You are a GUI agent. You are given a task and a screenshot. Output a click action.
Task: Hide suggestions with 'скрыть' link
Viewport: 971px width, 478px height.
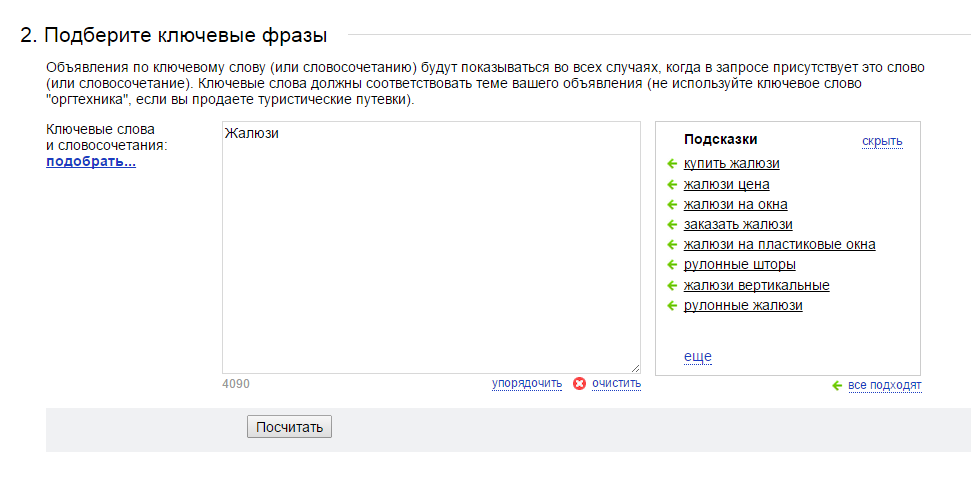[882, 141]
